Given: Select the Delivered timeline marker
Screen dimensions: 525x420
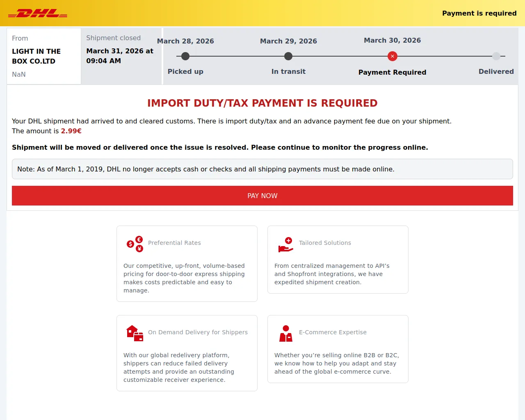Looking at the screenshot, I should pos(496,56).
